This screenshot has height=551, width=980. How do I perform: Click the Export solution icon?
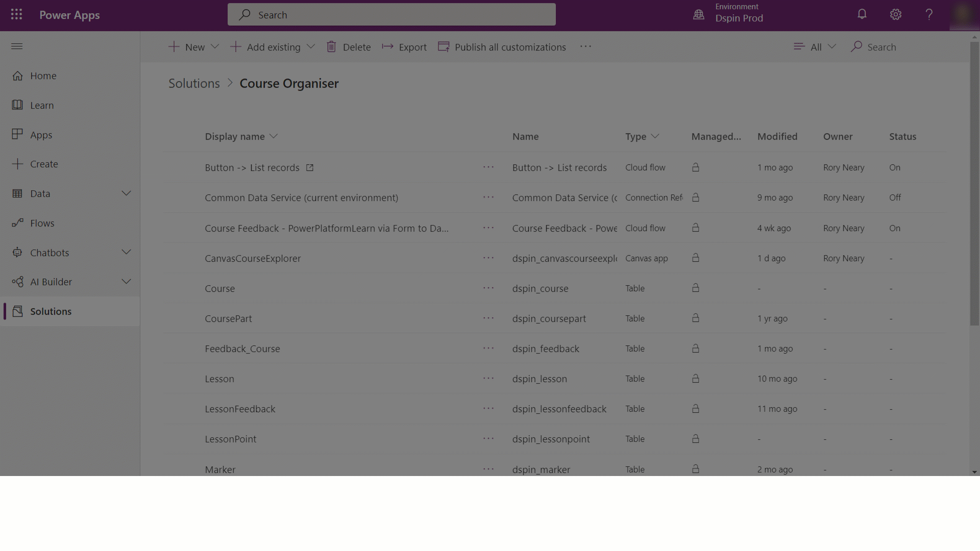pos(387,46)
